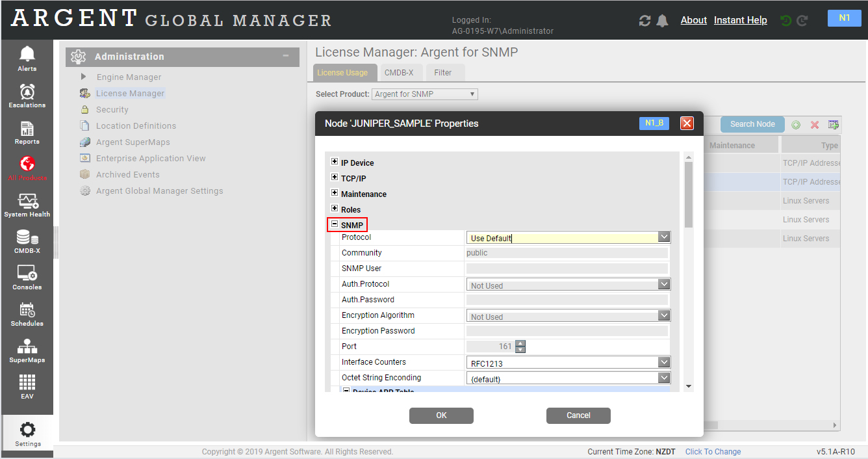Expand the Maintenance section
Viewport: 868px width, 459px height.
pos(335,193)
